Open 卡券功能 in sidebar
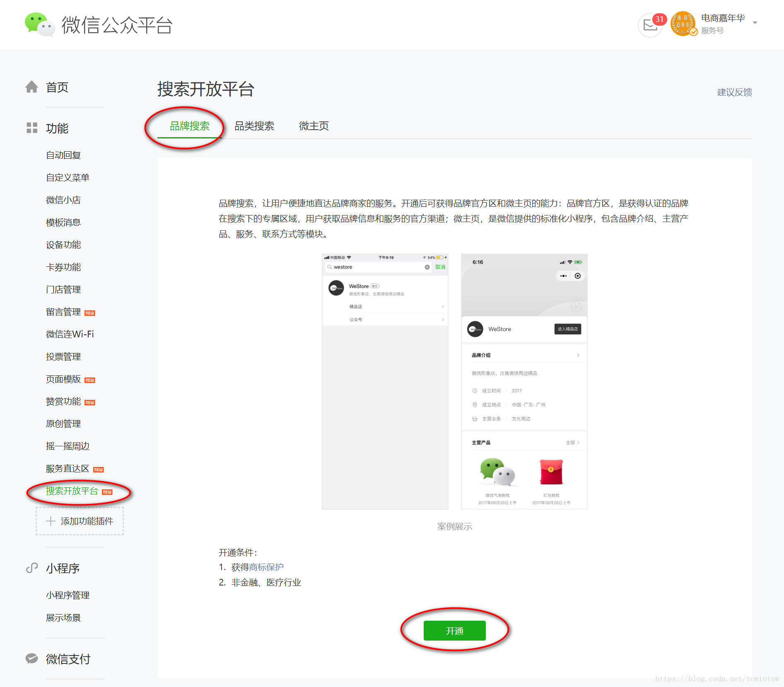Screen dimensions: 784x687 63,267
